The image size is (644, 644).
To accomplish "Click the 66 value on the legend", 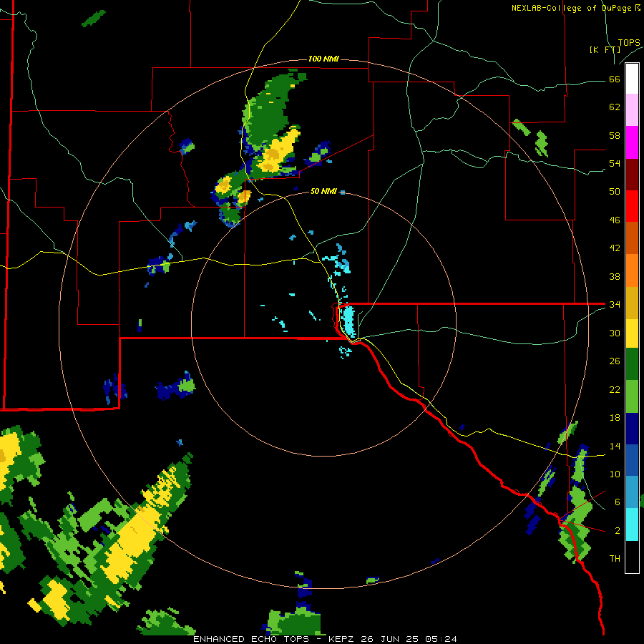I will pyautogui.click(x=615, y=79).
